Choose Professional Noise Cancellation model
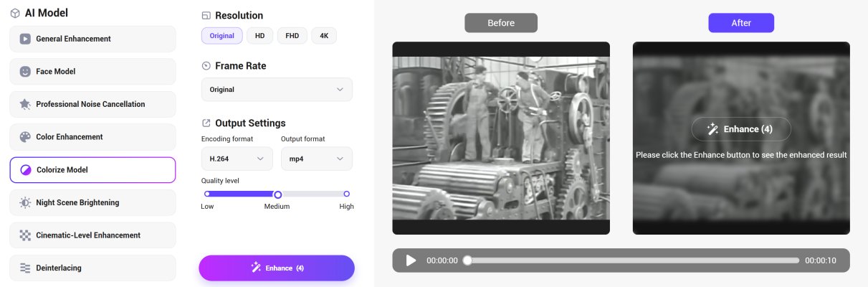The width and height of the screenshot is (868, 287). 92,104
